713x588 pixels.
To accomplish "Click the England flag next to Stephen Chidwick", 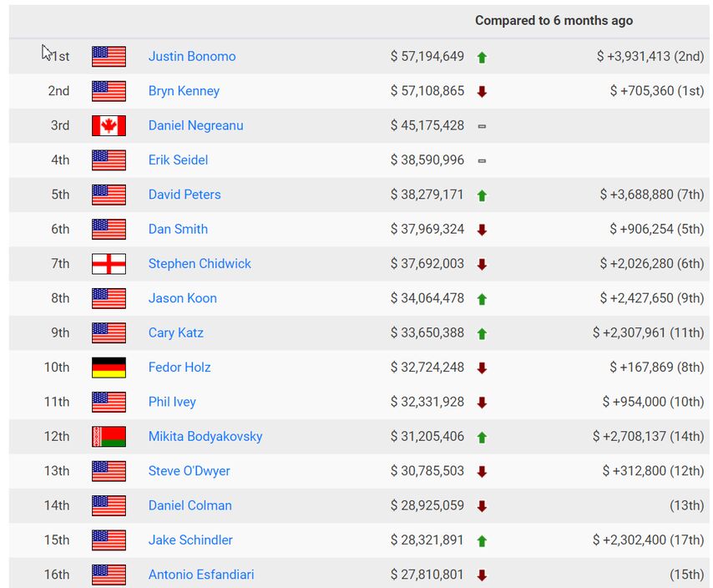I will [x=109, y=264].
